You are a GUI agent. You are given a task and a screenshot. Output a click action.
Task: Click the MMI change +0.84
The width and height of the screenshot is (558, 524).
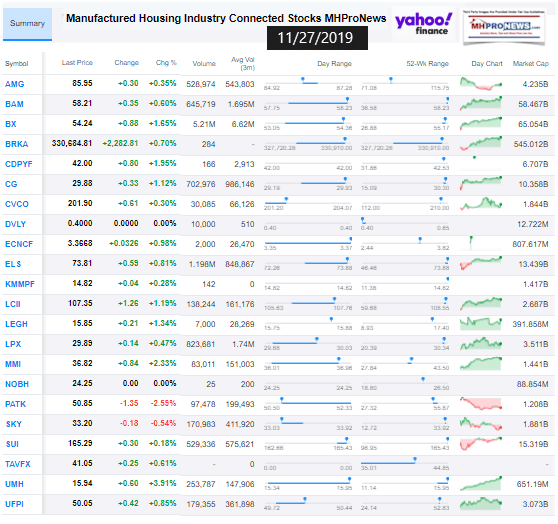pyautogui.click(x=128, y=363)
